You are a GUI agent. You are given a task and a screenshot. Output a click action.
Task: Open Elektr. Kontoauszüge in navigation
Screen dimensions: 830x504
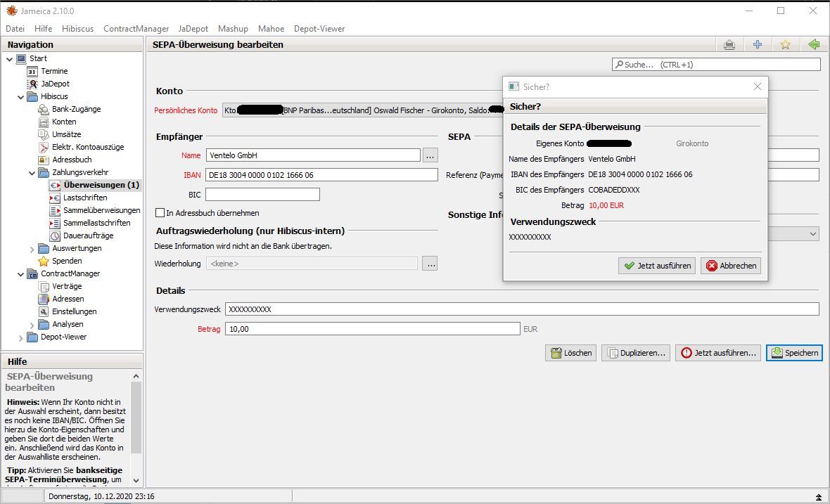87,147
